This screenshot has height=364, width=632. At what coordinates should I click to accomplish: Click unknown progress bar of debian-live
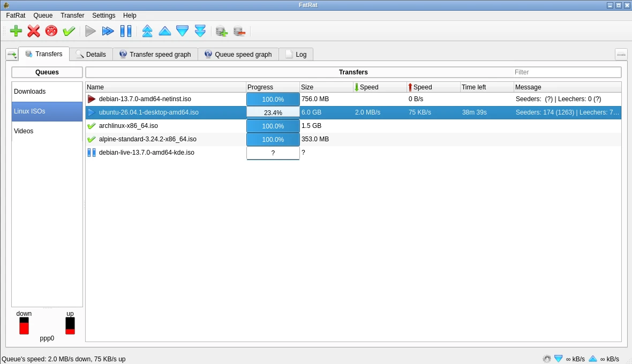pos(273,153)
